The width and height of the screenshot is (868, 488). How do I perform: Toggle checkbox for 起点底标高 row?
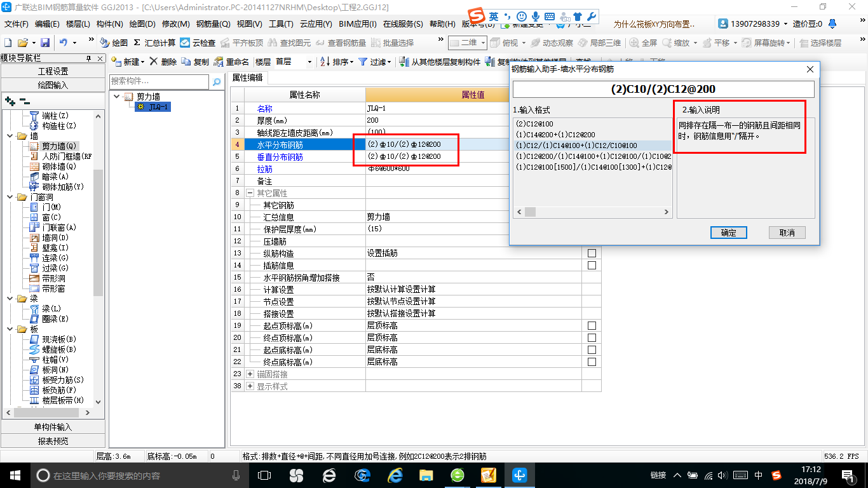click(x=592, y=349)
